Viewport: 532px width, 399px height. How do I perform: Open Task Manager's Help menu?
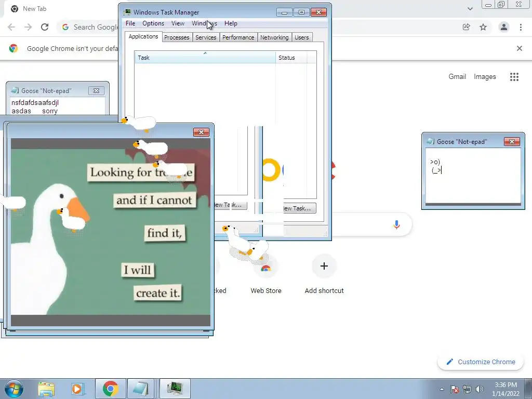231,23
